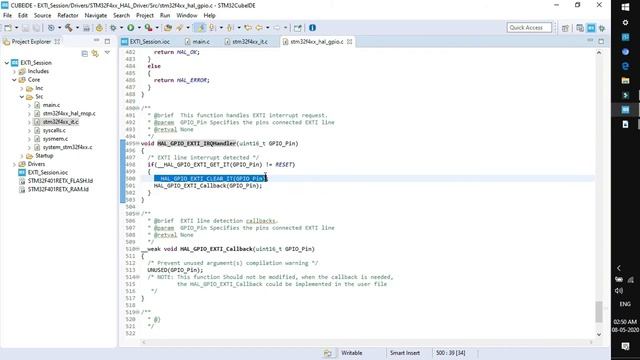Viewport: 640px width, 360px height.
Task: Click the Windows Start button
Action: tap(625, 7)
